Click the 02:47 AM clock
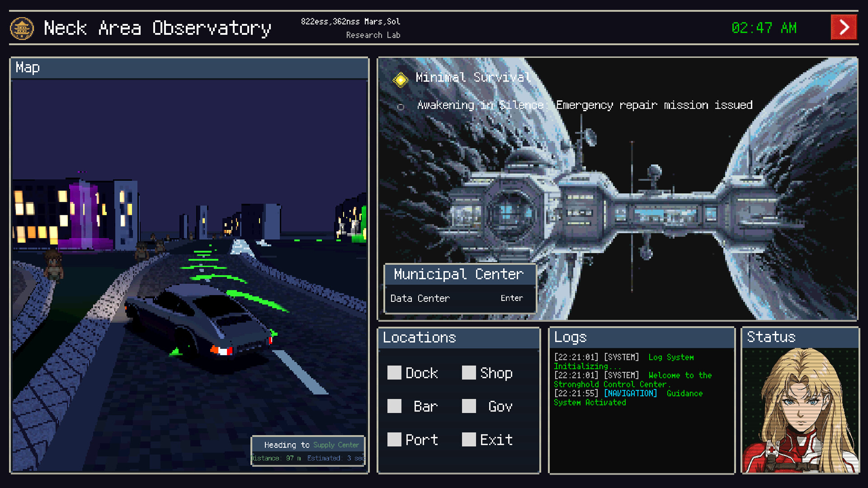This screenshot has height=488, width=868. pos(764,28)
